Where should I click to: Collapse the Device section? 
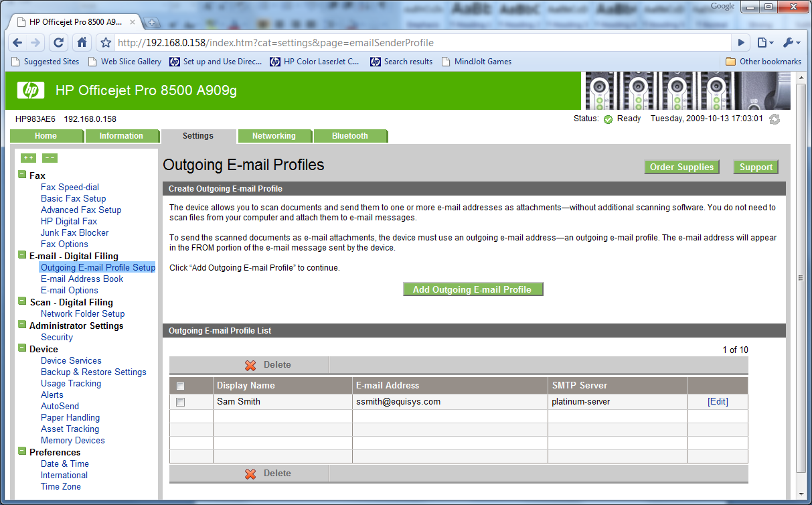(x=22, y=349)
